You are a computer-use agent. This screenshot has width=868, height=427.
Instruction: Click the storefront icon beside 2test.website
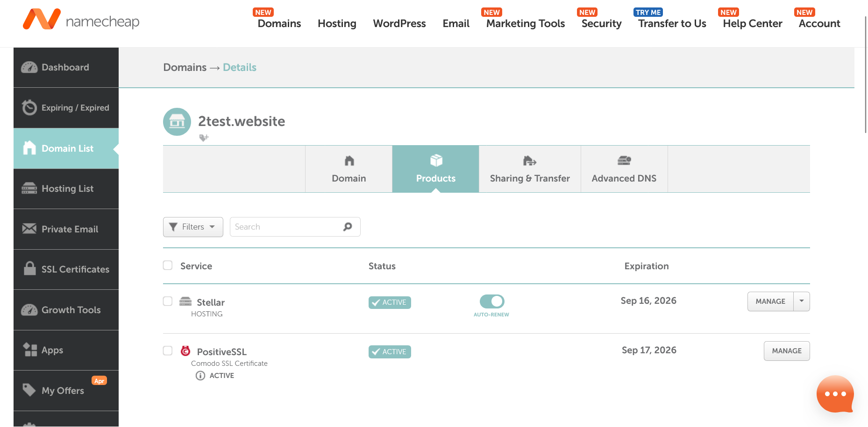(177, 122)
